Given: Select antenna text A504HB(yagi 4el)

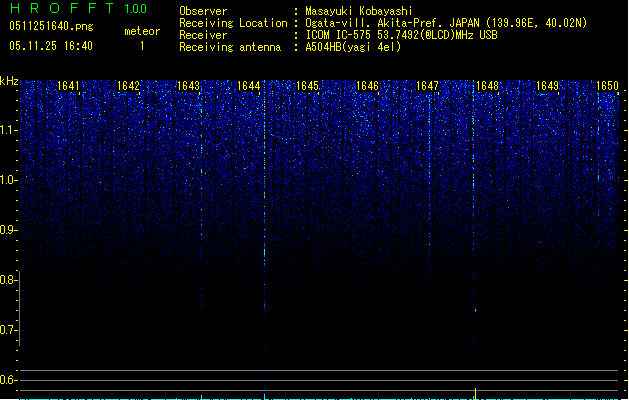Looking at the screenshot, I should [353, 47].
